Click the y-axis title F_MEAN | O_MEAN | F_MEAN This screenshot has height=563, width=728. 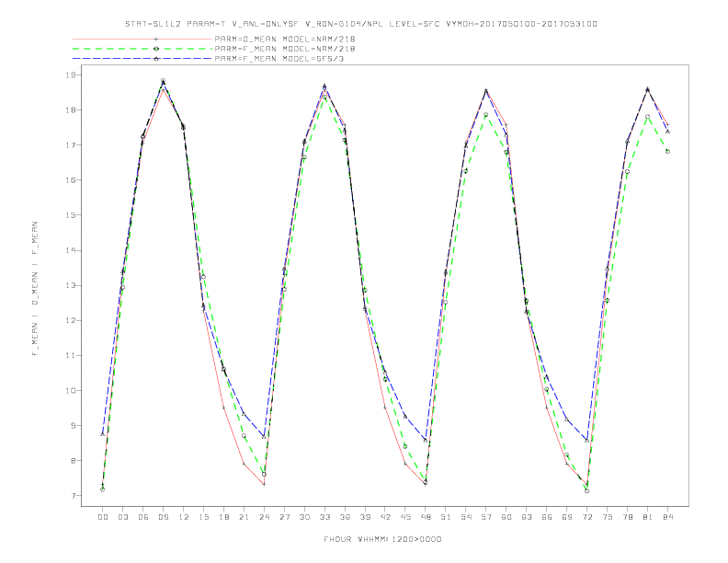pyautogui.click(x=35, y=289)
